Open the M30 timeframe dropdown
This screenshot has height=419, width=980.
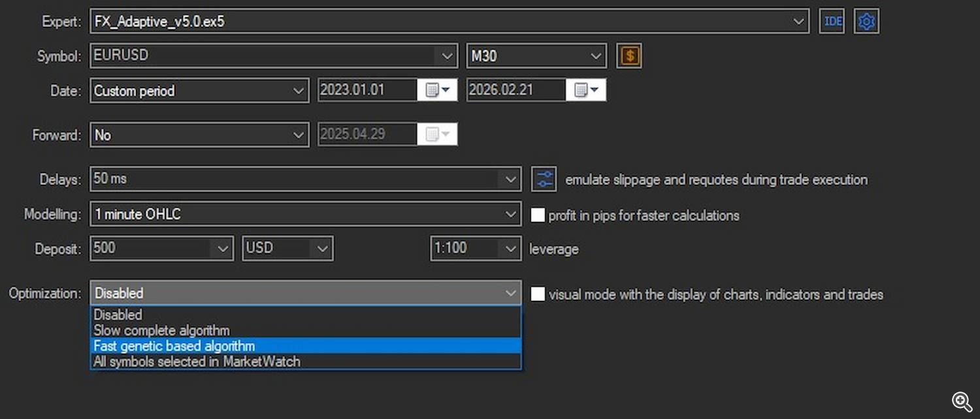pyautogui.click(x=537, y=55)
